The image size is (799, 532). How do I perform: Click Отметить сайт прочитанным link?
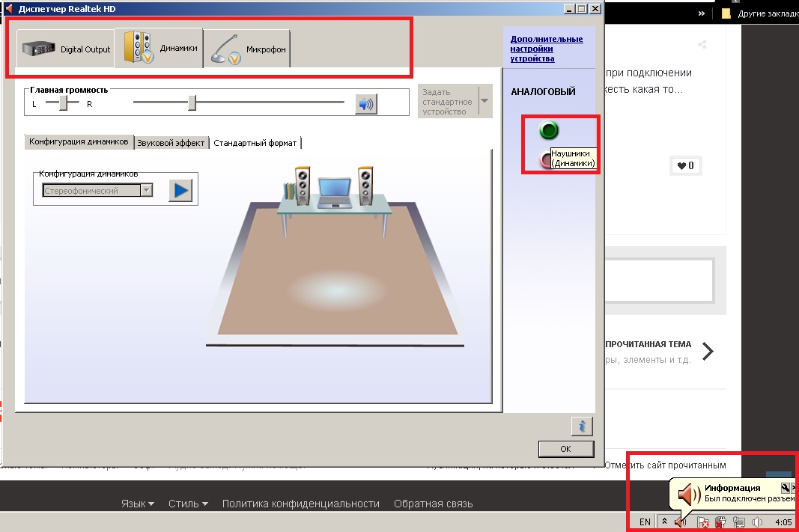click(665, 465)
